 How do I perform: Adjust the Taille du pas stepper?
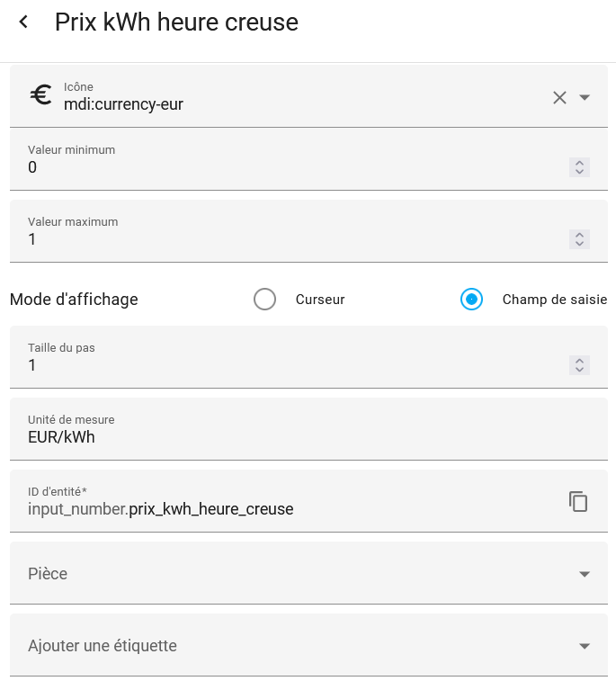[580, 365]
